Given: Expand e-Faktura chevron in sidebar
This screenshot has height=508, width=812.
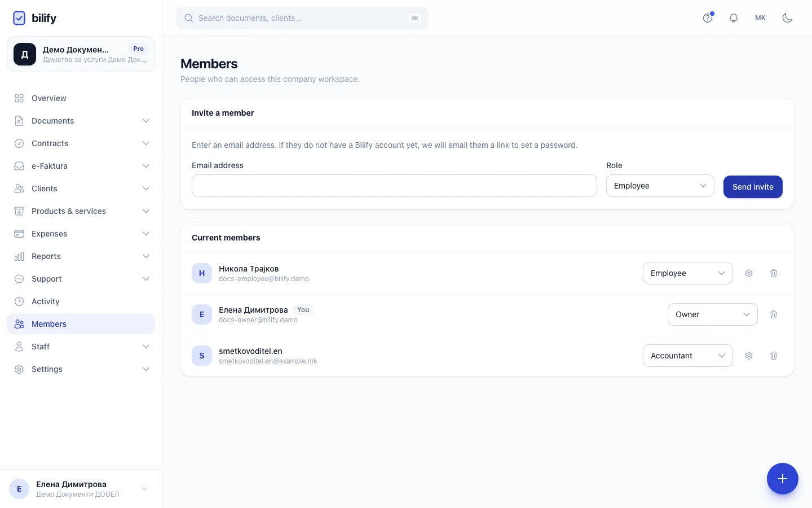Looking at the screenshot, I should pos(146,166).
